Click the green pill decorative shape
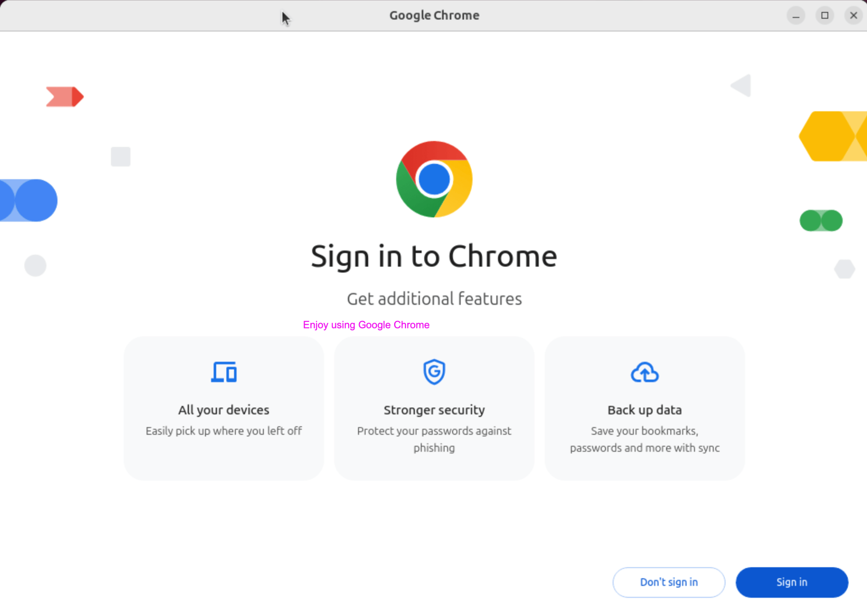 point(820,221)
